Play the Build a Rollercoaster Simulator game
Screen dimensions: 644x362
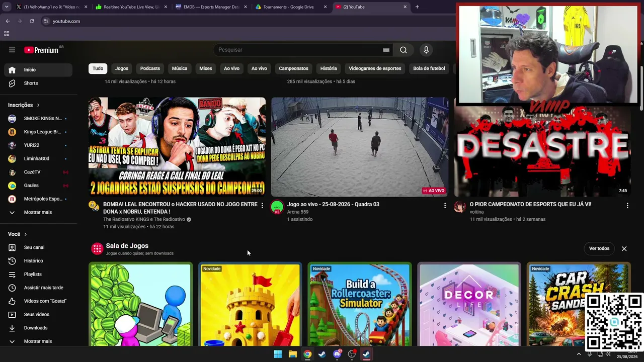click(360, 304)
